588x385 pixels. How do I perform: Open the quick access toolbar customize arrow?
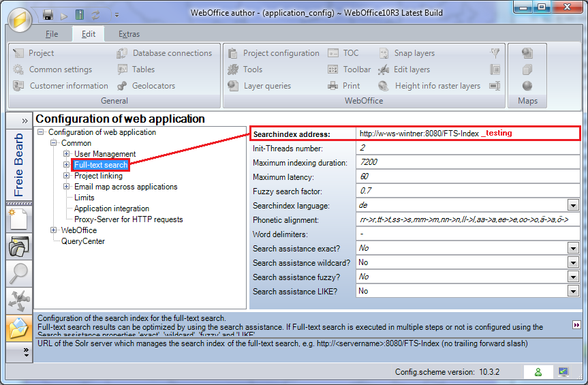tap(117, 16)
